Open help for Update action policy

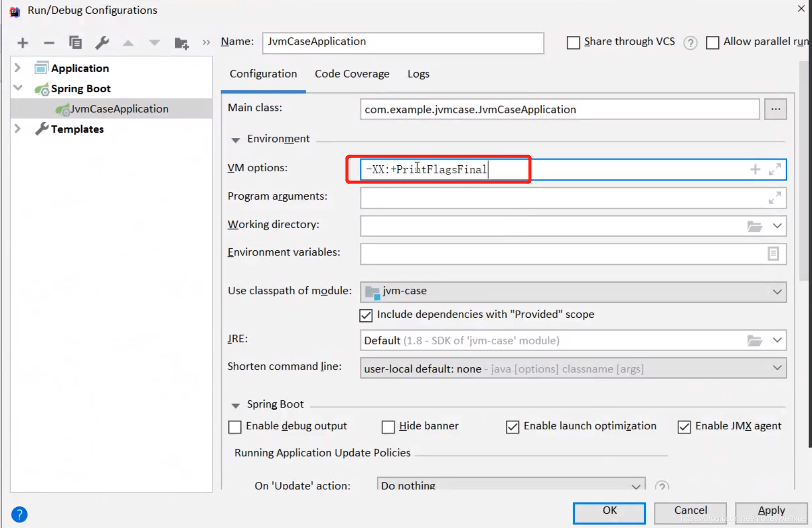coord(661,486)
